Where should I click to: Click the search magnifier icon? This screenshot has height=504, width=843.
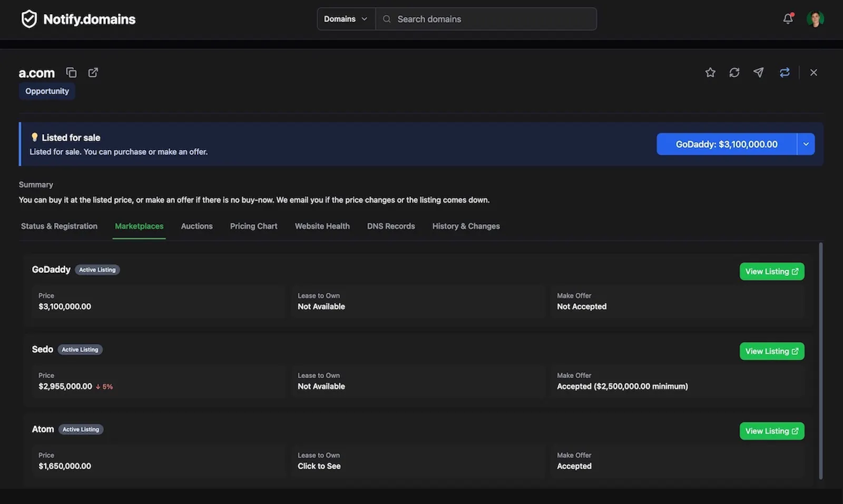(387, 19)
